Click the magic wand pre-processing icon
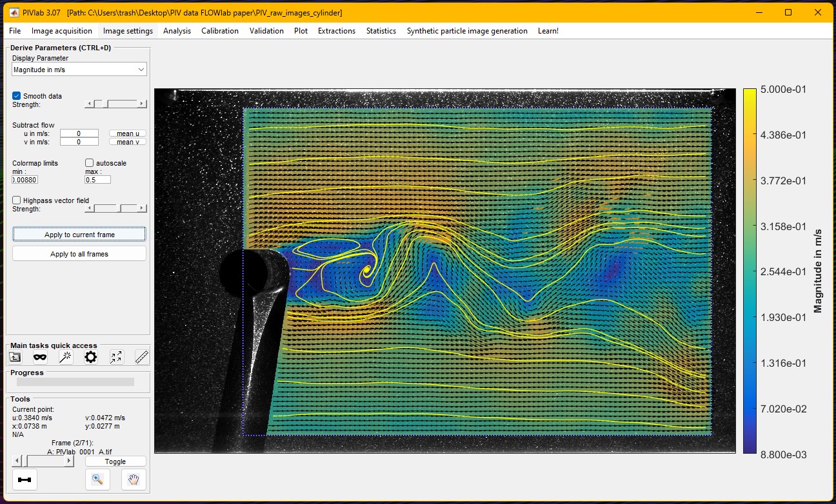 pos(65,357)
